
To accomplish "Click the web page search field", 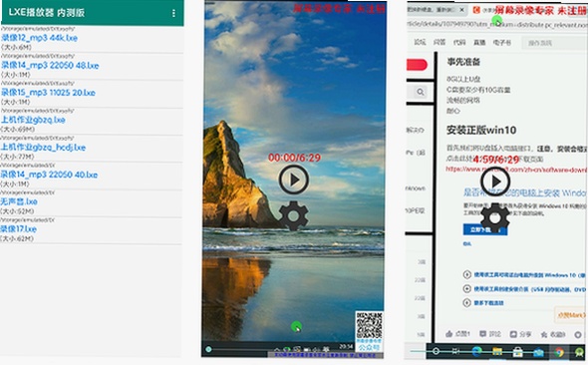I will coord(555,43).
